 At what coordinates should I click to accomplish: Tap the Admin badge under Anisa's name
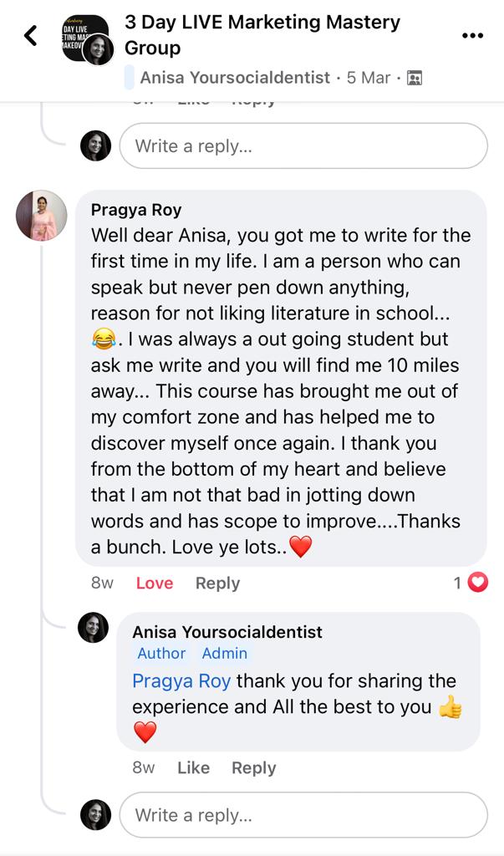pos(225,654)
